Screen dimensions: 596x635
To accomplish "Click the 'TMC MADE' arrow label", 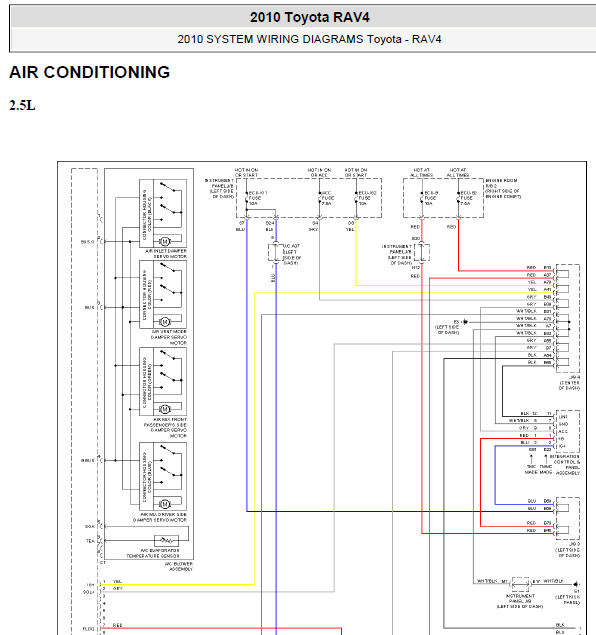I will click(x=532, y=469).
